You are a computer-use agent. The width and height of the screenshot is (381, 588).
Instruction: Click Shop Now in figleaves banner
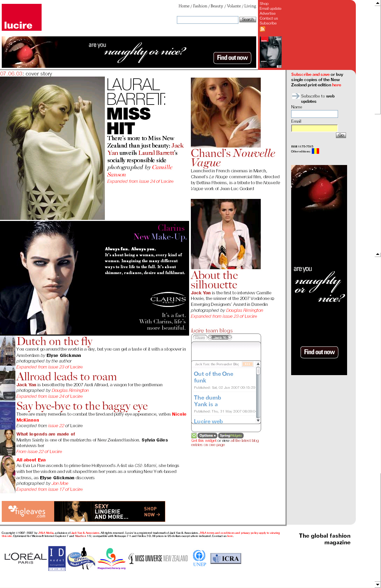(x=152, y=512)
